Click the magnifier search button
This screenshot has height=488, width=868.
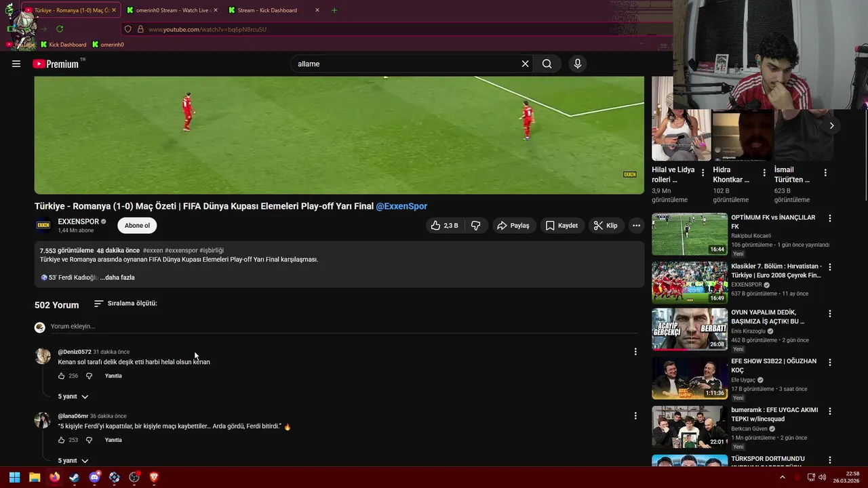click(x=547, y=64)
